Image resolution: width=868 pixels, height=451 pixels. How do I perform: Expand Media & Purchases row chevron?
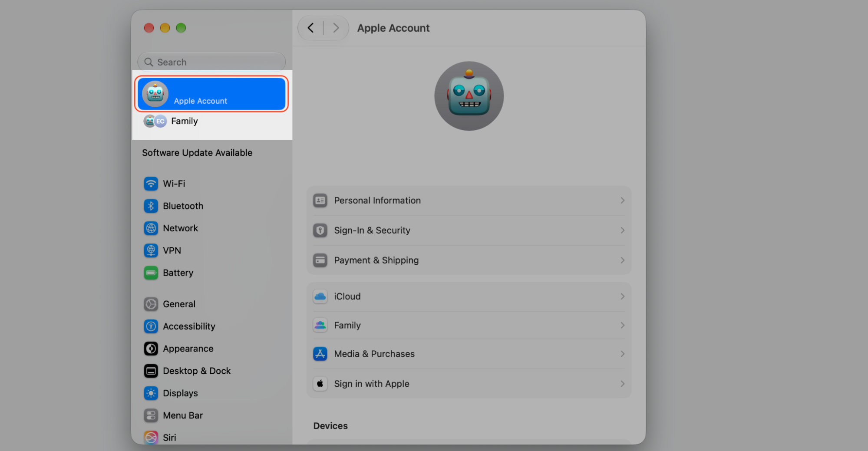pos(622,354)
